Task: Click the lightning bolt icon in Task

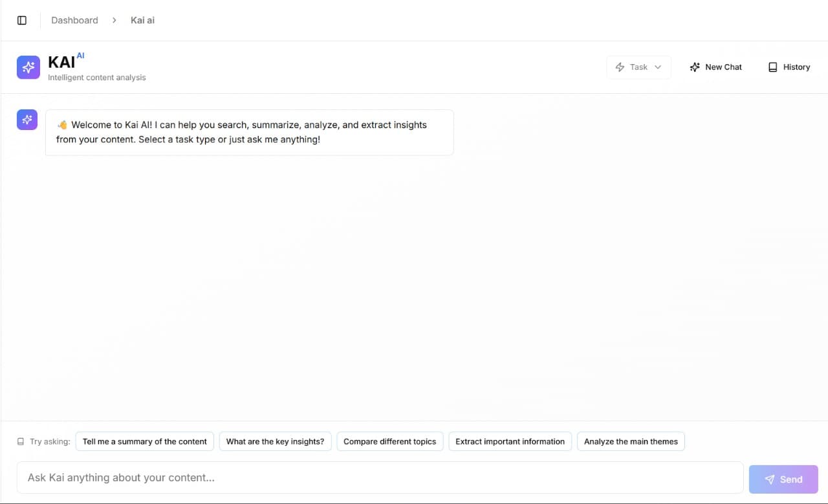Action: [620, 67]
